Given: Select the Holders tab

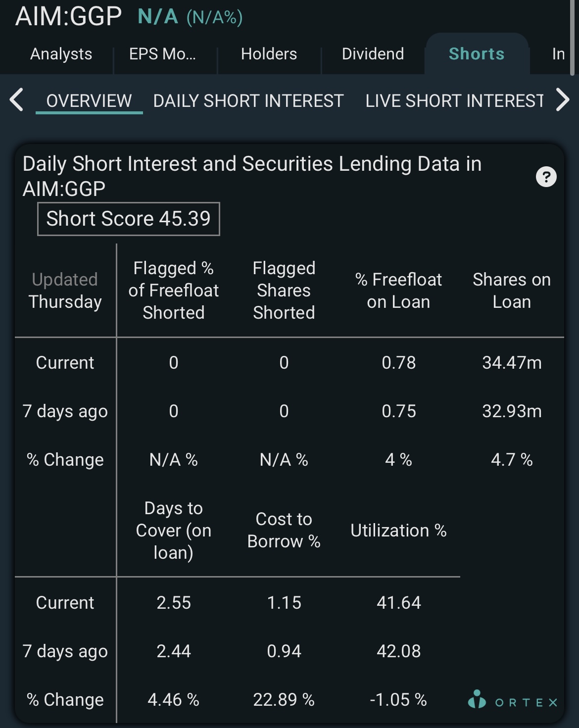Looking at the screenshot, I should point(269,54).
